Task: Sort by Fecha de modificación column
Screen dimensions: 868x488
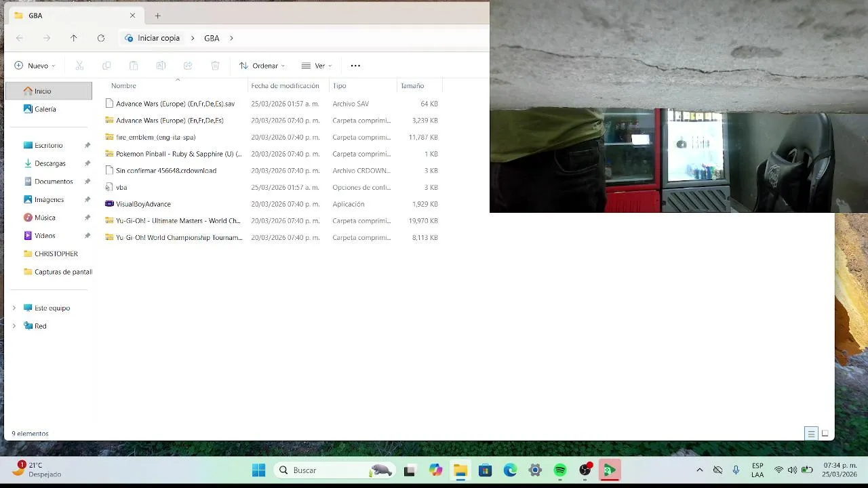Action: coord(285,86)
